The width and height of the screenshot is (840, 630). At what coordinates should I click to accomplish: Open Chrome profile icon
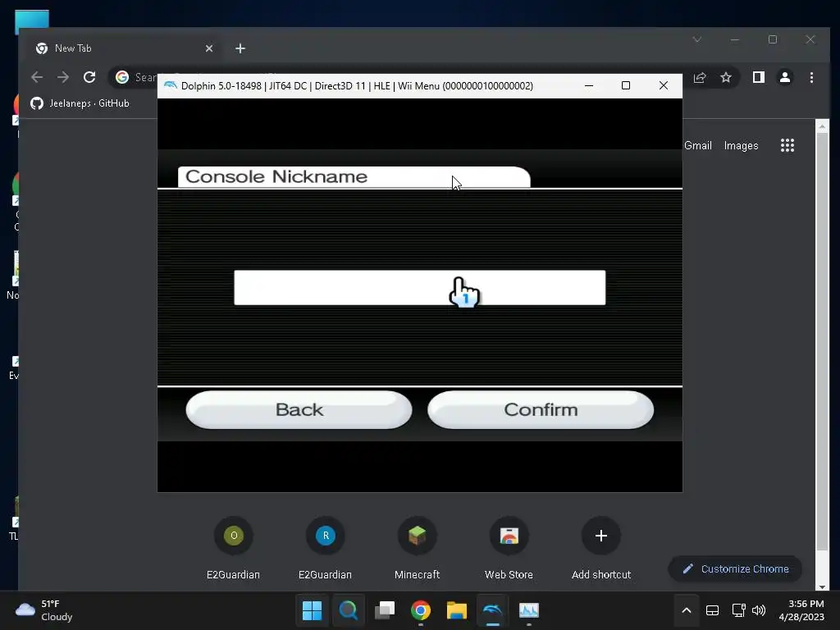click(785, 78)
